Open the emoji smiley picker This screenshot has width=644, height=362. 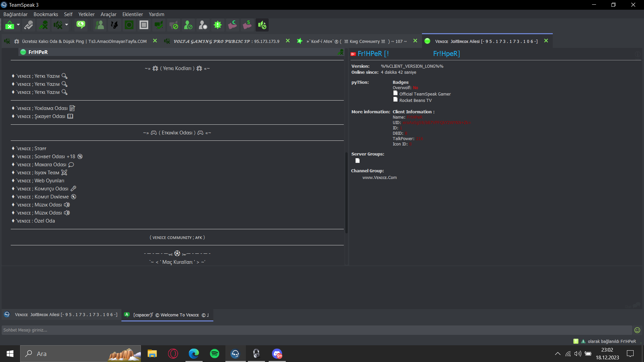[637, 330]
